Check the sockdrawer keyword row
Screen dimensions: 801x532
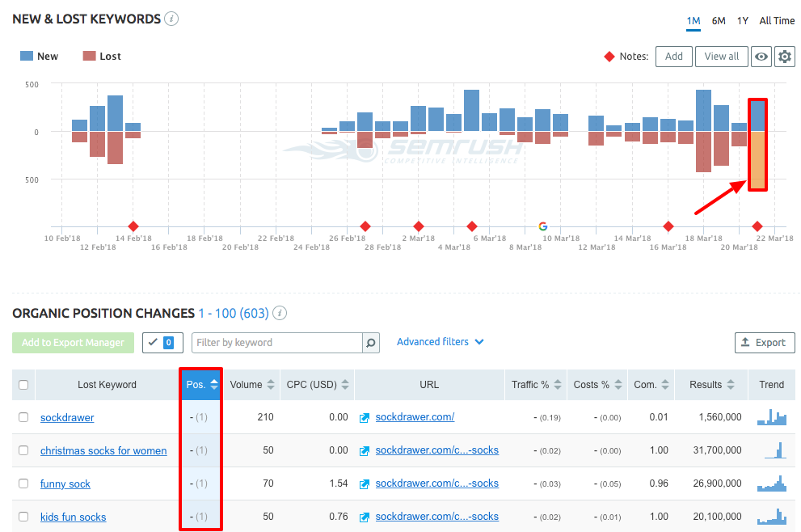(23, 417)
